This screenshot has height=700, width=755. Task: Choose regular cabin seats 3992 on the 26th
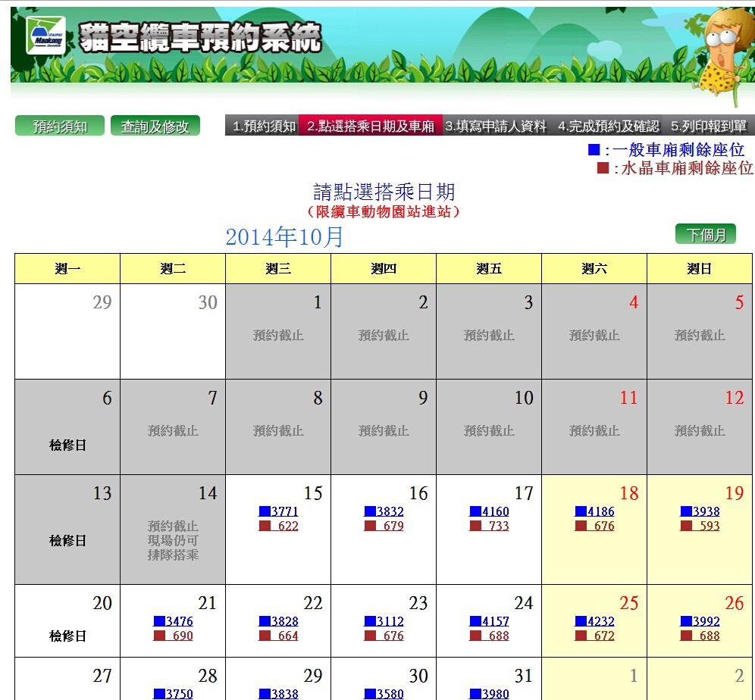click(700, 621)
